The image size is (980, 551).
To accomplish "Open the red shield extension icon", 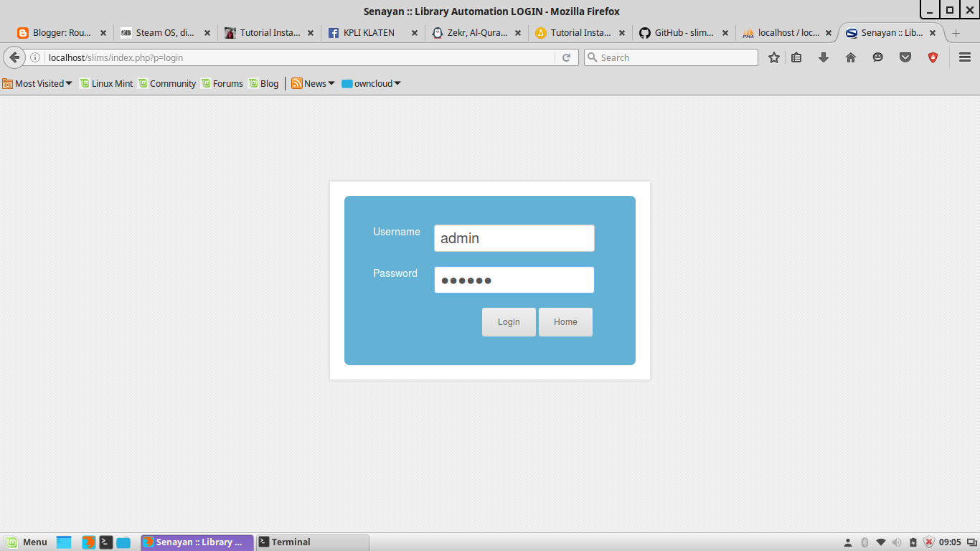I will (933, 57).
